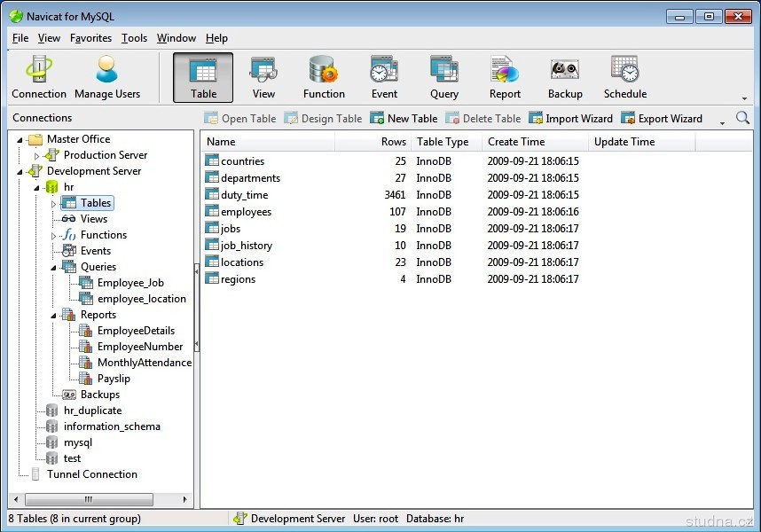Click the Connection toolbar icon
Image resolution: width=761 pixels, height=532 pixels.
tap(38, 77)
